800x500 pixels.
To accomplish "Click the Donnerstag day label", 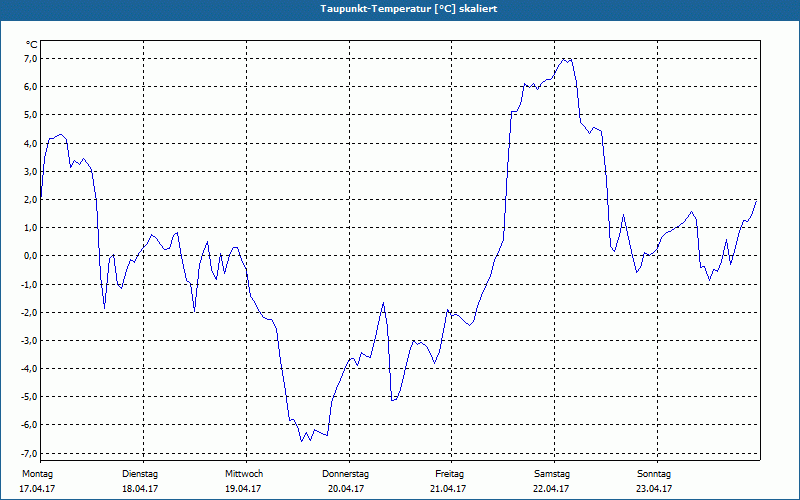I will (345, 474).
